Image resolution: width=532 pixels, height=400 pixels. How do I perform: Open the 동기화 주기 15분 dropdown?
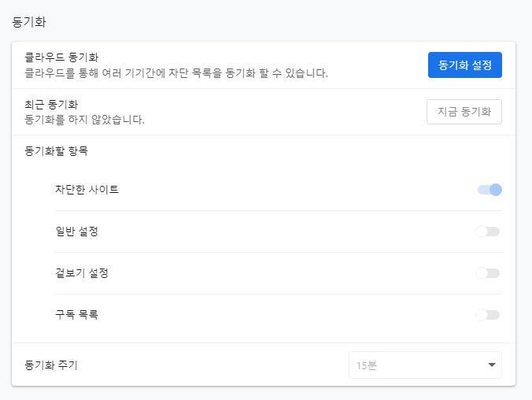tap(425, 365)
